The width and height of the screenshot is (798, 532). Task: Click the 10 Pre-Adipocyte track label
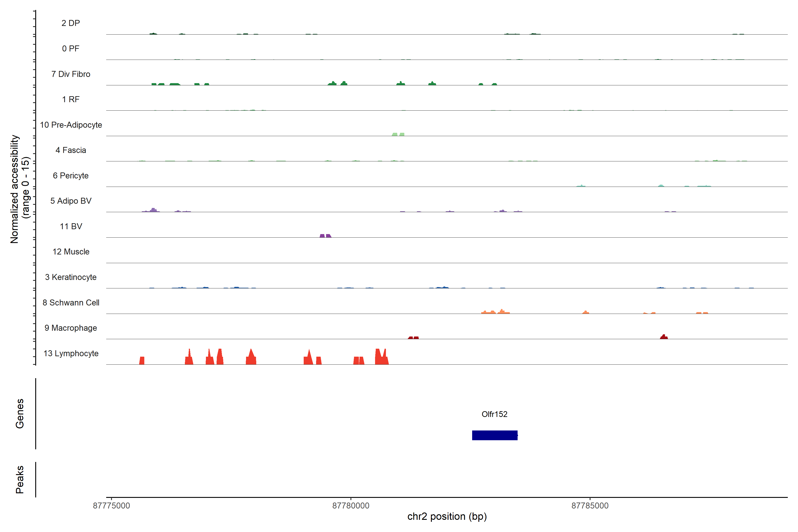pos(71,125)
